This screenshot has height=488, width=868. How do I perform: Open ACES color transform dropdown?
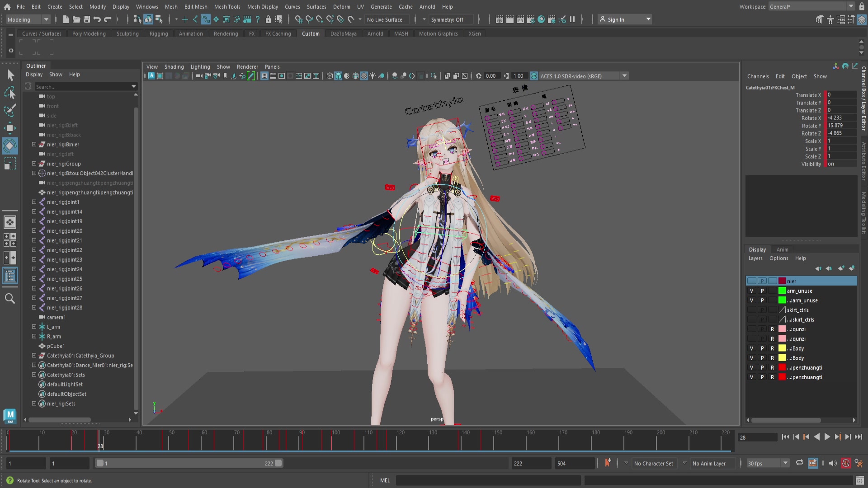[x=583, y=76]
